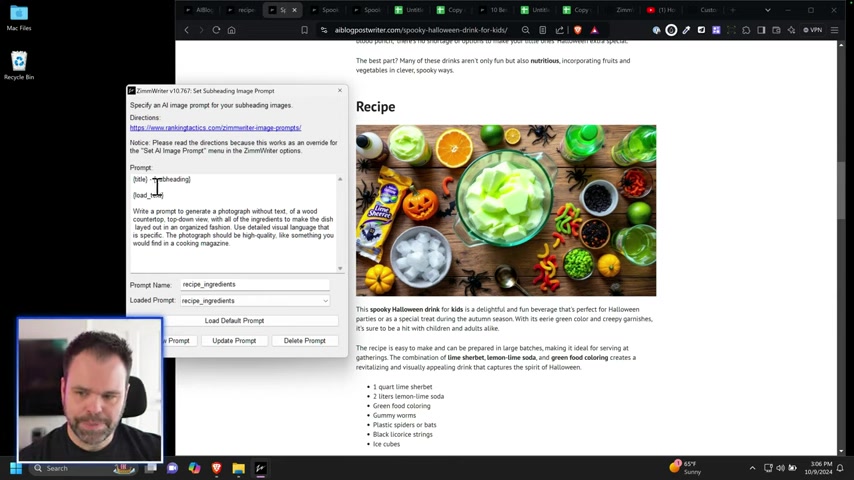The image size is (854, 480).
Task: Click inside the Prompt text area
Action: [x=233, y=223]
